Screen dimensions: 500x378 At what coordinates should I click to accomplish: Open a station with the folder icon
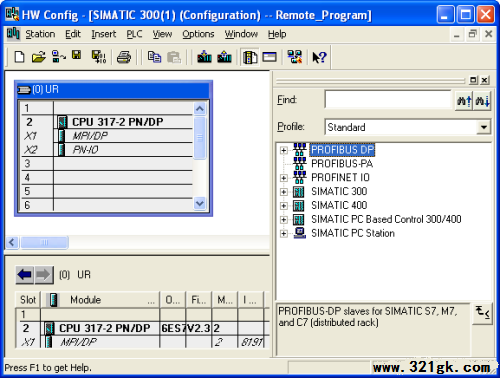click(x=39, y=57)
